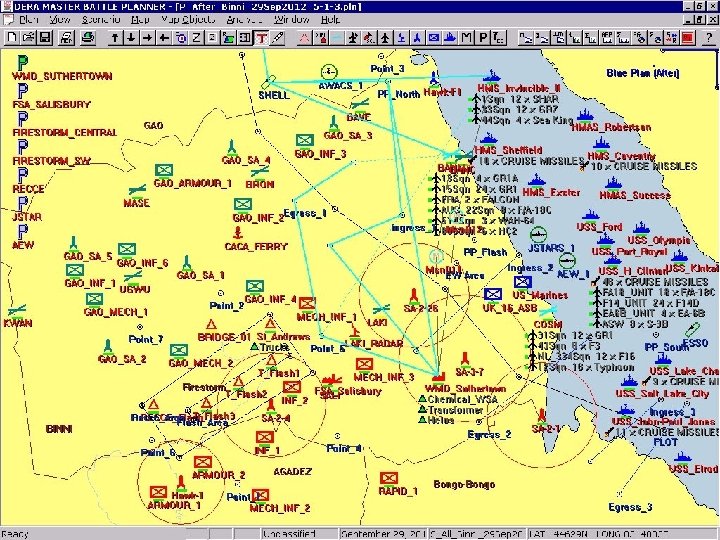The height and width of the screenshot is (540, 720).
Task: Click the RECCE flag marker
Action: point(22,175)
